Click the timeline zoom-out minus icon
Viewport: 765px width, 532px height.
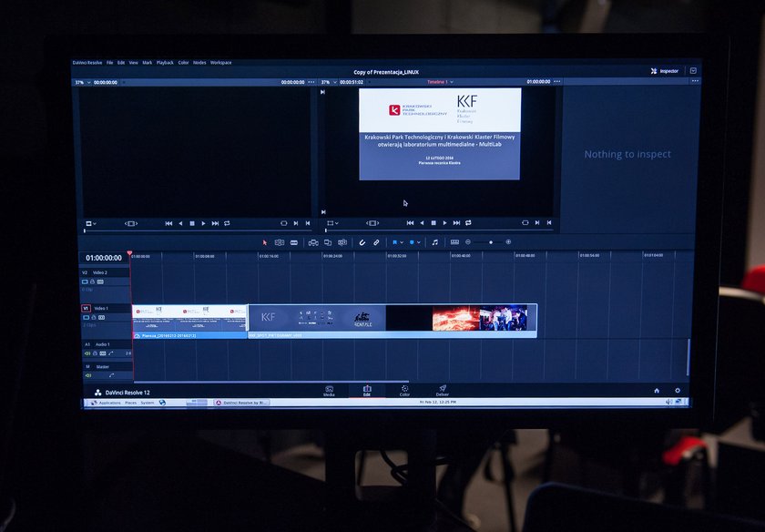tap(468, 242)
